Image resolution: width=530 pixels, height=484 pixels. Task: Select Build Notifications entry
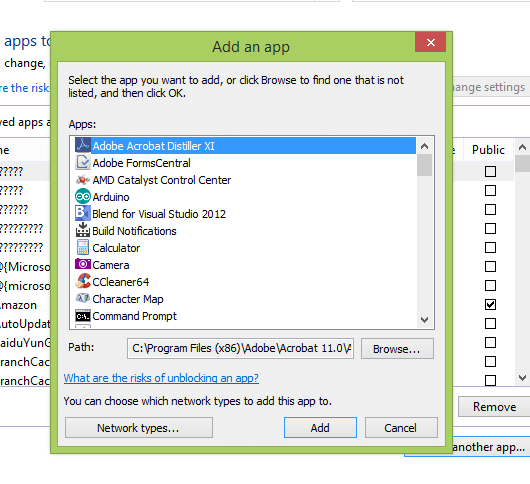245,231
